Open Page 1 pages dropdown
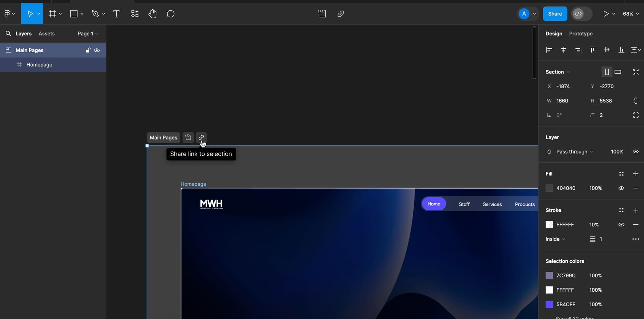 88,34
